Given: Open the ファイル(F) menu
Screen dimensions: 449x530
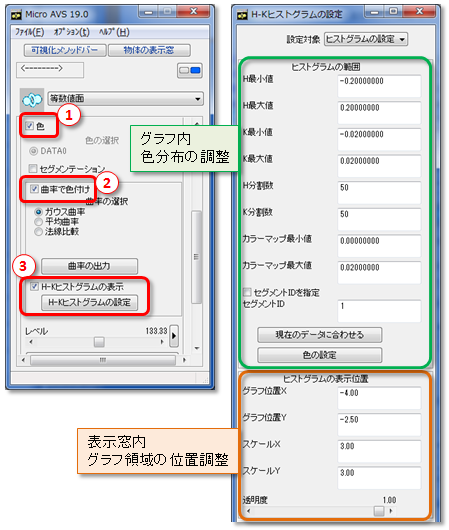Looking at the screenshot, I should coord(30,32).
